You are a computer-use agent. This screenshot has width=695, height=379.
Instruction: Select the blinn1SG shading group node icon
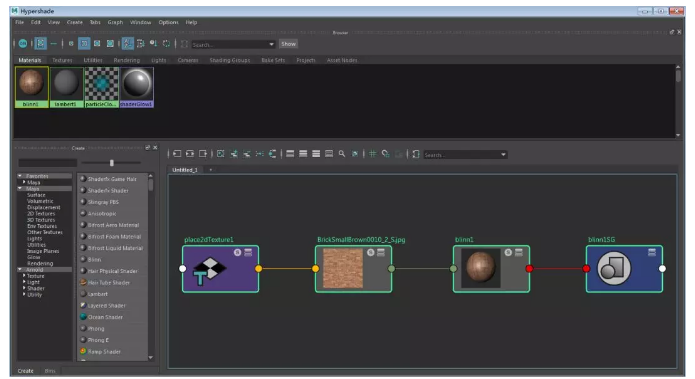pyautogui.click(x=614, y=268)
